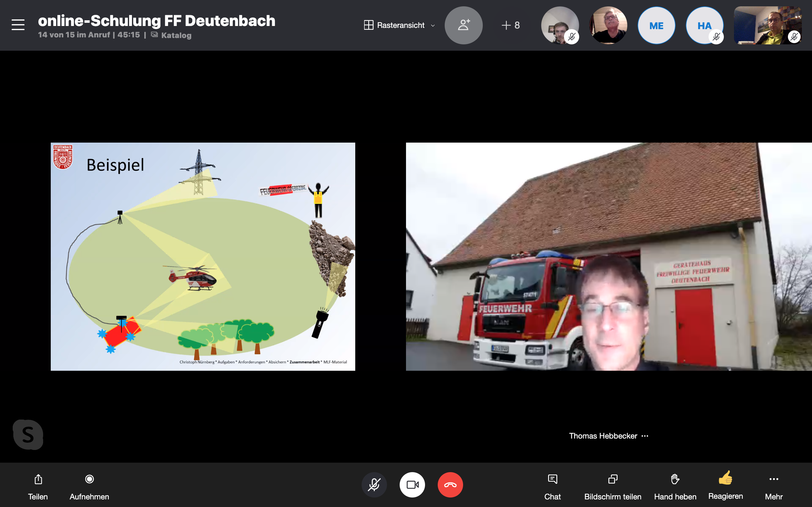Click the Teilen share icon
Screen dimensions: 812x507
38,479
